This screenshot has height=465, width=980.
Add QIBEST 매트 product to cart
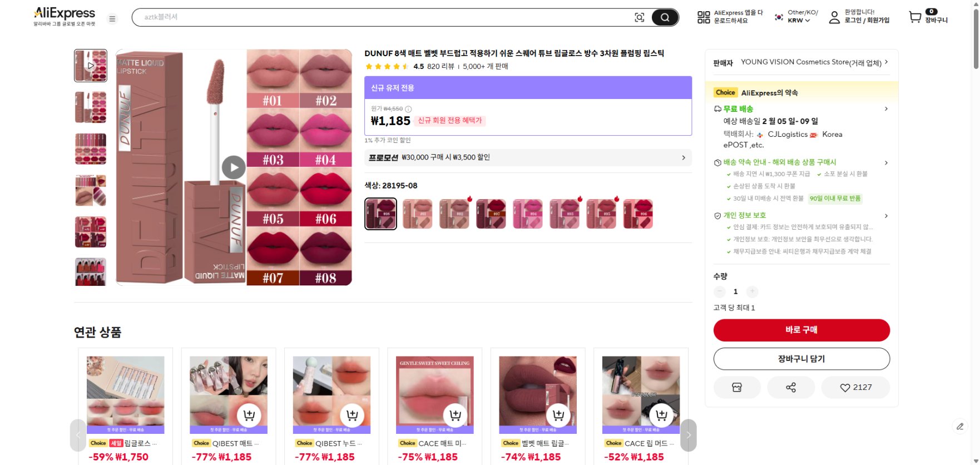click(x=249, y=415)
